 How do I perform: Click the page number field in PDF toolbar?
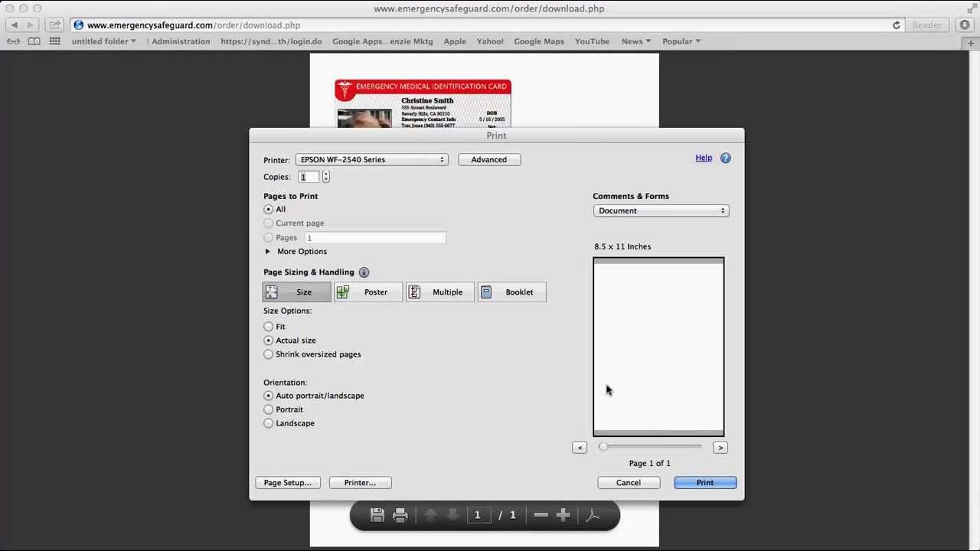click(x=477, y=516)
